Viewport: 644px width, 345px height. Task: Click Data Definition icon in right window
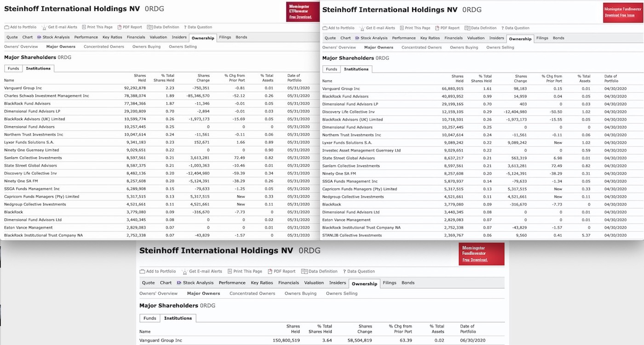467,28
